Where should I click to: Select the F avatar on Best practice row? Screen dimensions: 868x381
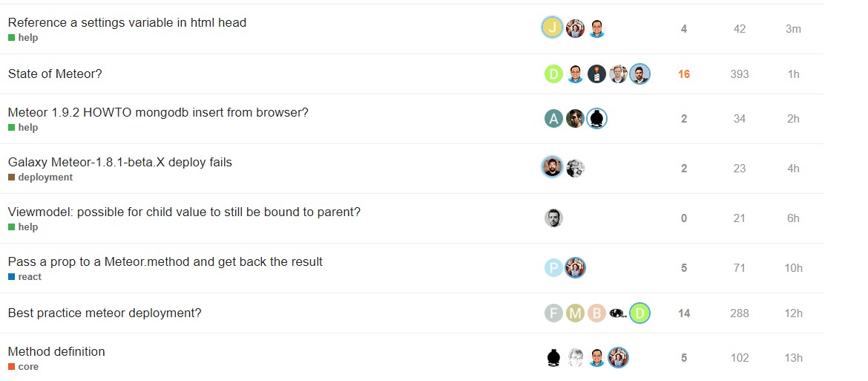[x=553, y=313]
